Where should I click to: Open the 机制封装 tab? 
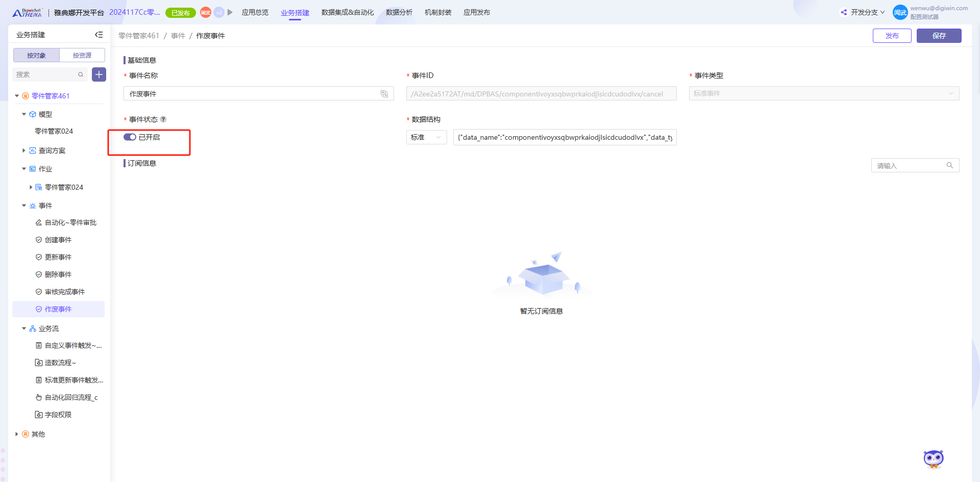tap(438, 12)
